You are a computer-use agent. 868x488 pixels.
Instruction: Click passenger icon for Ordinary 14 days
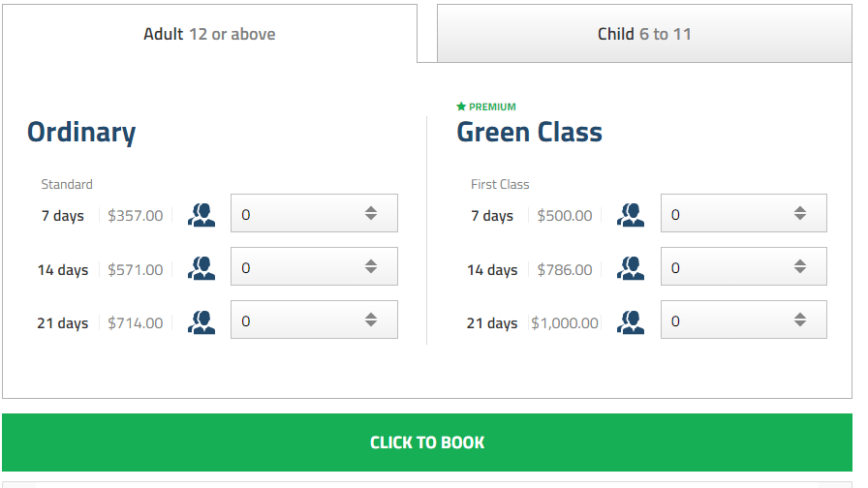[201, 268]
